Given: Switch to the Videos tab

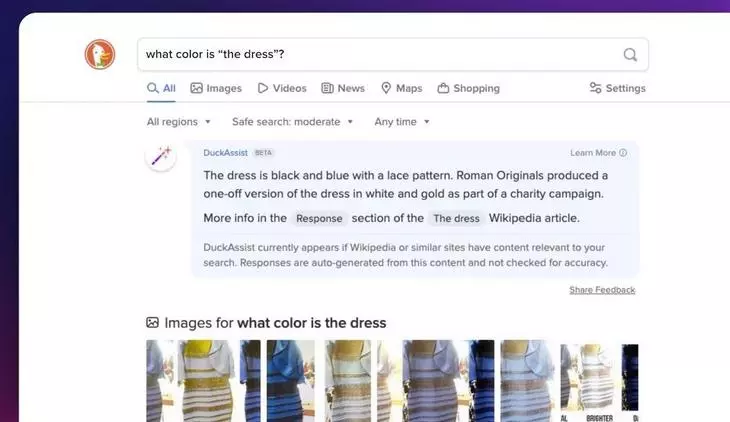Looking at the screenshot, I should pyautogui.click(x=282, y=88).
